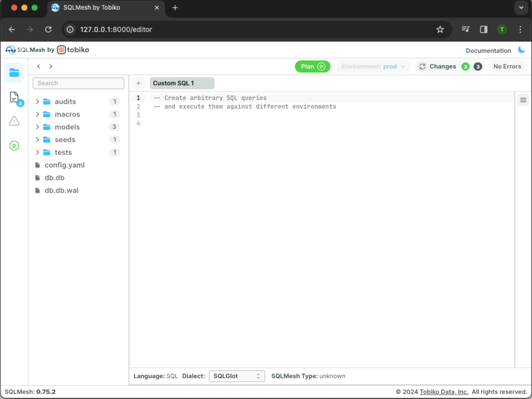Open the file explorer sidebar icon
Viewport: 532px width, 399px height.
pos(14,73)
